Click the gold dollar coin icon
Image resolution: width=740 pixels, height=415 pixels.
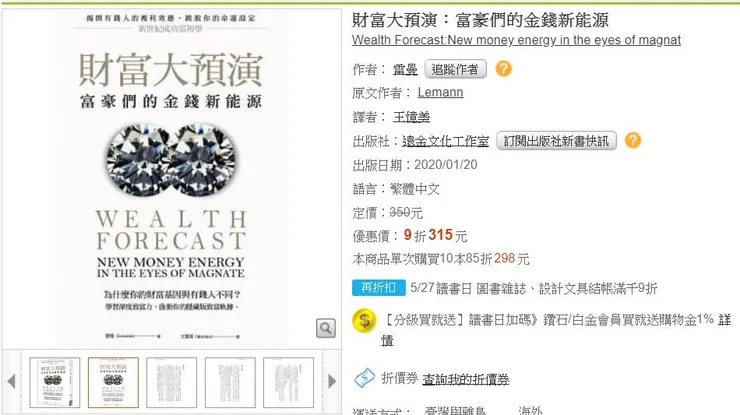[364, 321]
